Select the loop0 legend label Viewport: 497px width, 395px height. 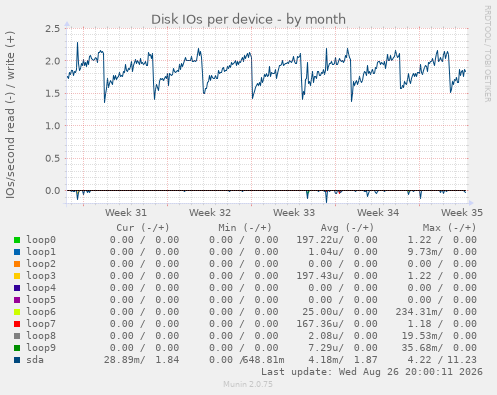[41, 240]
